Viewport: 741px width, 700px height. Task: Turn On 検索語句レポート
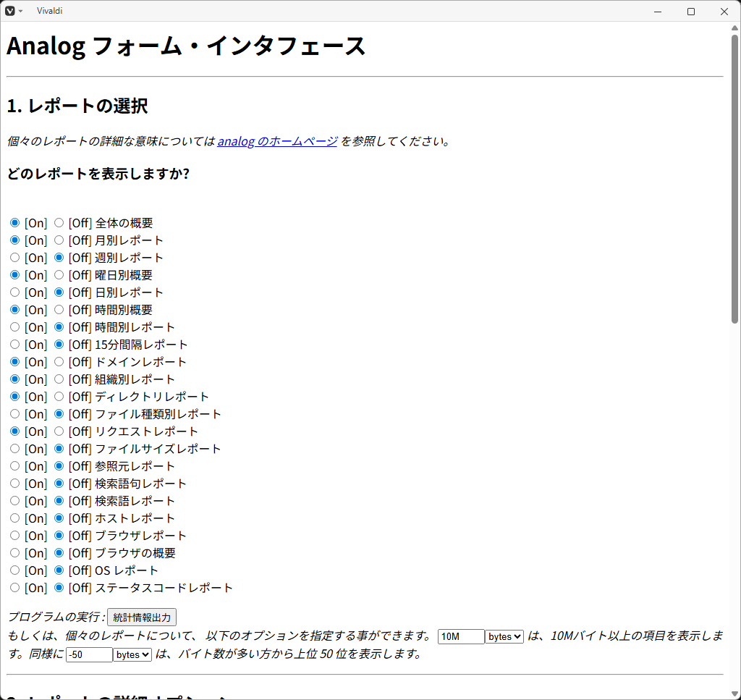14,483
